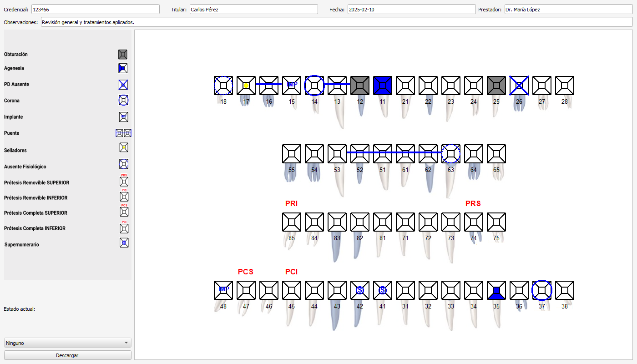Click the red PRS label

coord(473,203)
